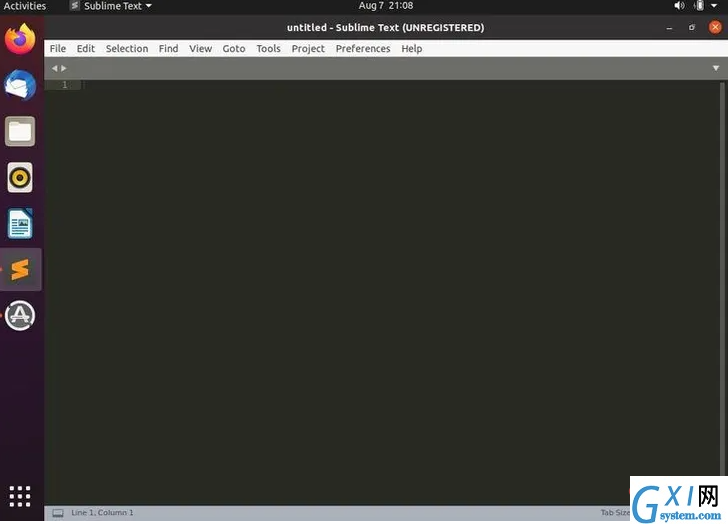Close the Sublime Text window
The width and height of the screenshot is (728, 524).
pos(715,27)
